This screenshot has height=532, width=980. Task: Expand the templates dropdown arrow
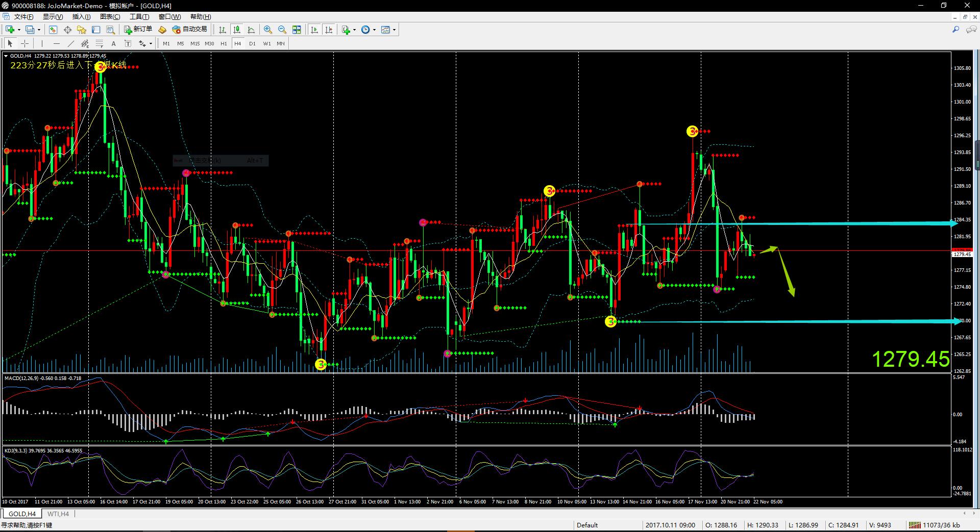[394, 30]
